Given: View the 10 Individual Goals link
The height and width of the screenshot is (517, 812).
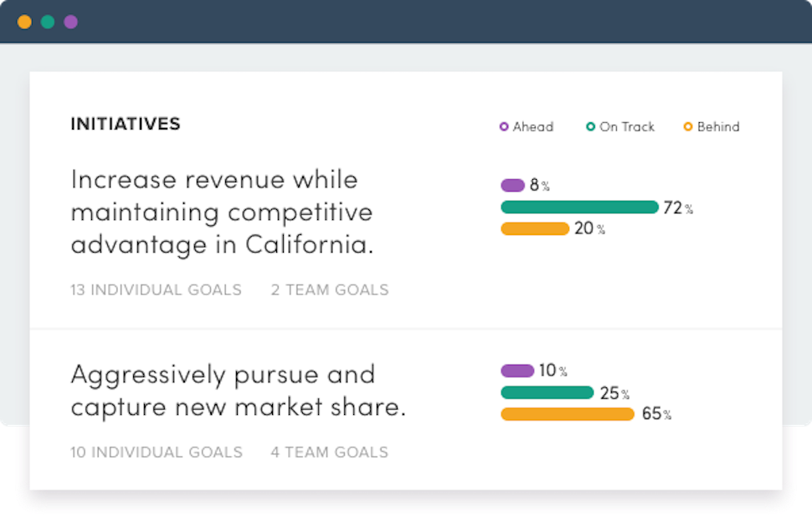Looking at the screenshot, I should click(157, 453).
